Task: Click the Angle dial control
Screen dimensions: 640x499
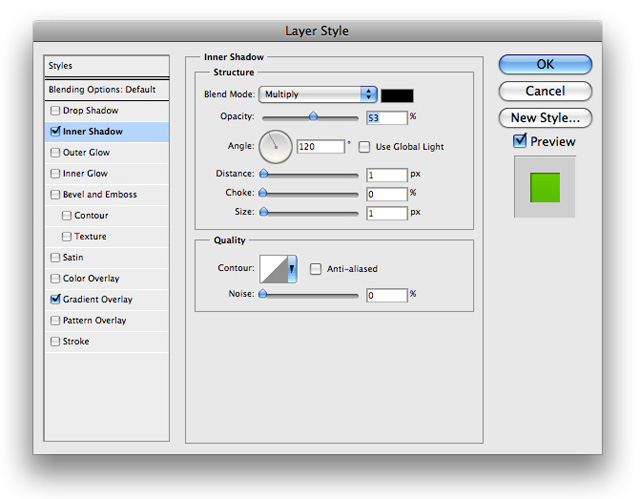Action: coord(276,147)
